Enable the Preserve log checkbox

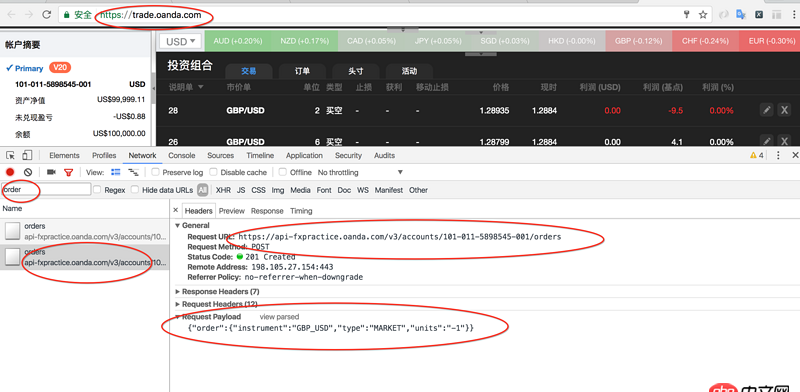156,172
